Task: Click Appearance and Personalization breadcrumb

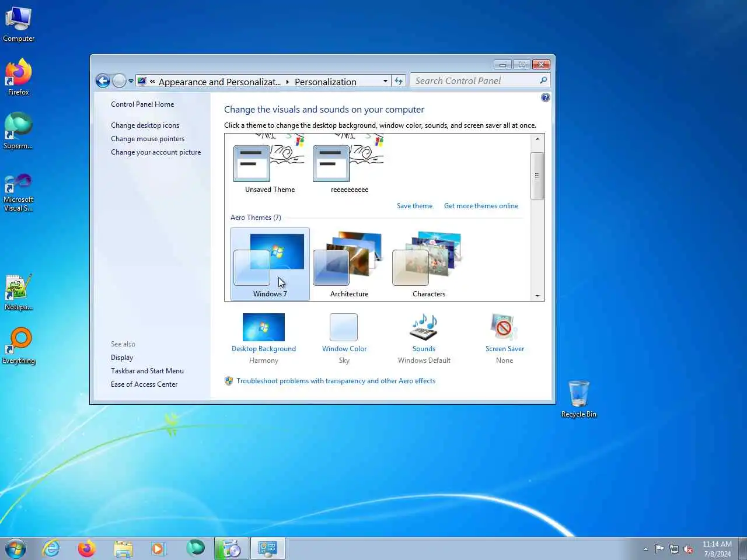Action: click(x=219, y=82)
